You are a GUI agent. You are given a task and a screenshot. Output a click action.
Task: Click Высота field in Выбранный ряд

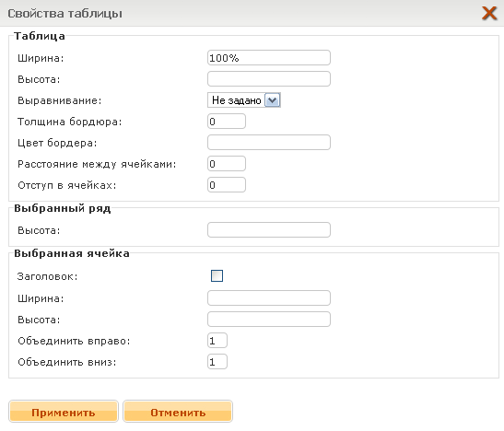pyautogui.click(x=269, y=230)
